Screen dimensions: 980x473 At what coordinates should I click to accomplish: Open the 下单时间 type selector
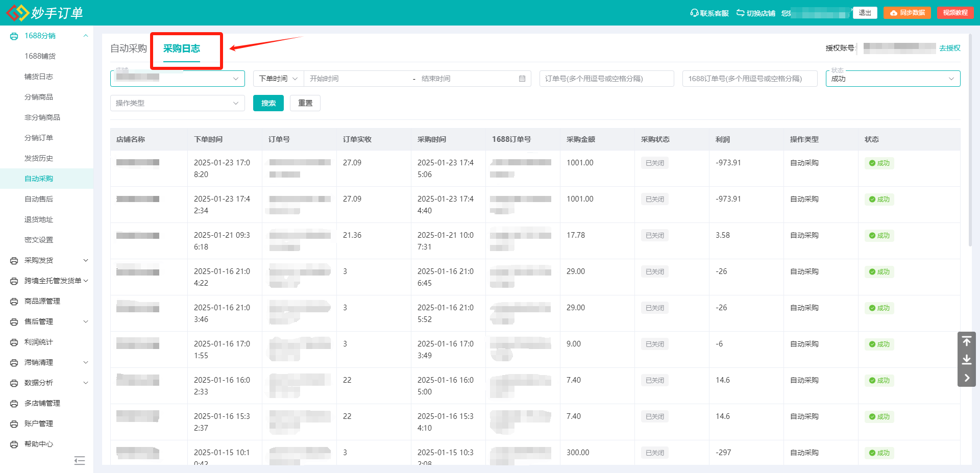pos(278,79)
